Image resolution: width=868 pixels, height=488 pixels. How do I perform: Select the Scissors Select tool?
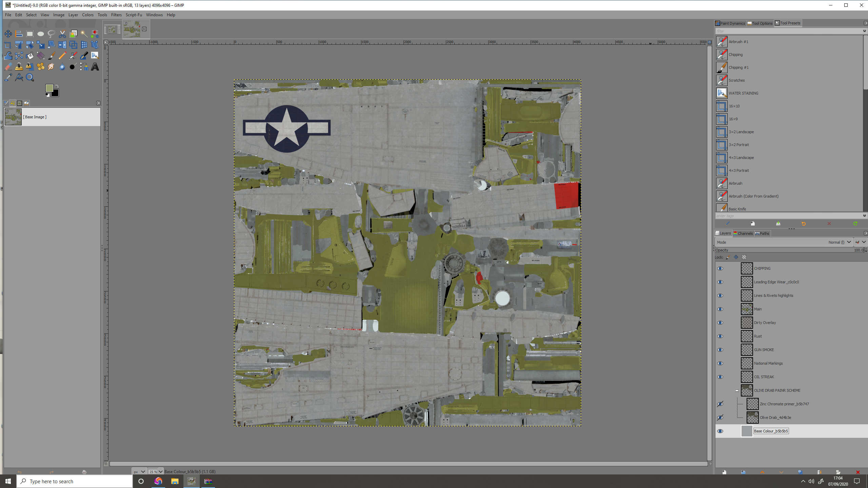(x=62, y=34)
